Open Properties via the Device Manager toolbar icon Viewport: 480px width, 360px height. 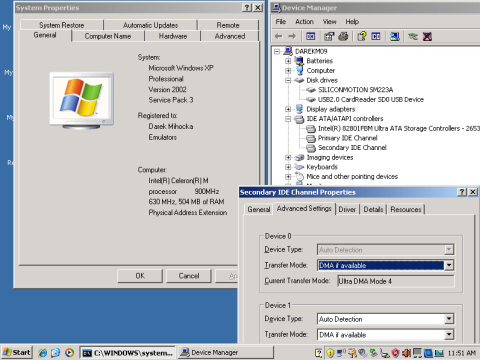tap(329, 36)
